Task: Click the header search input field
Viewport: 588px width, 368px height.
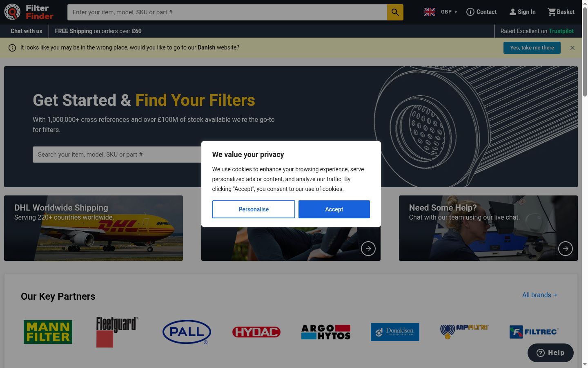Action: coord(227,12)
